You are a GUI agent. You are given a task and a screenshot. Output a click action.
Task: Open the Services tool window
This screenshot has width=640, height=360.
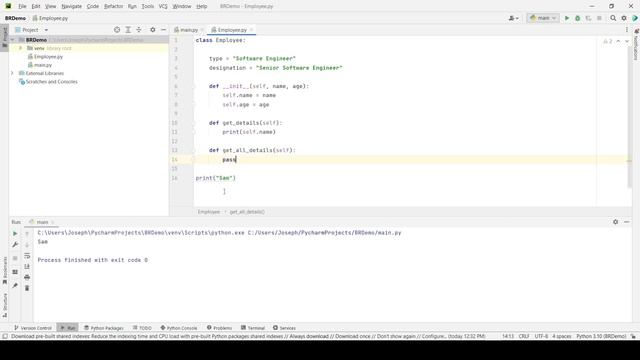pos(284,328)
